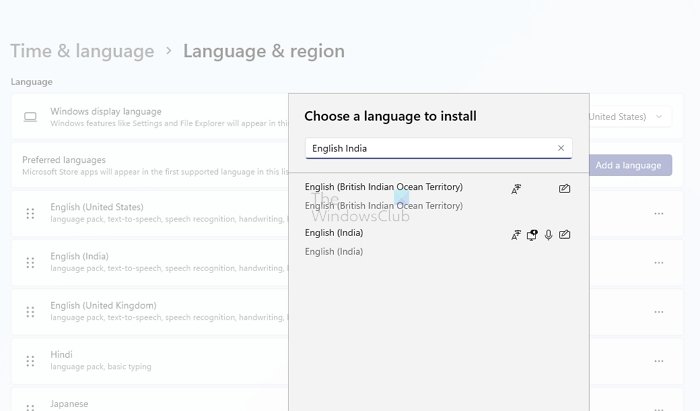Click the display language icon for British Indian Ocean Territory
Viewport: 700px width, 411px height.
(516, 188)
